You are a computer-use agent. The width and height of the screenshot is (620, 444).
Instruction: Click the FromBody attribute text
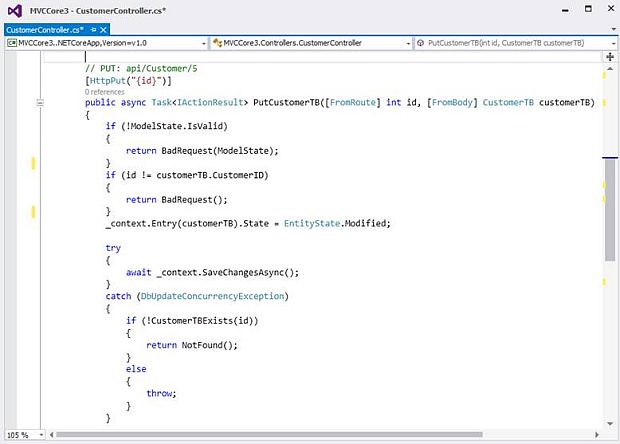coord(452,102)
